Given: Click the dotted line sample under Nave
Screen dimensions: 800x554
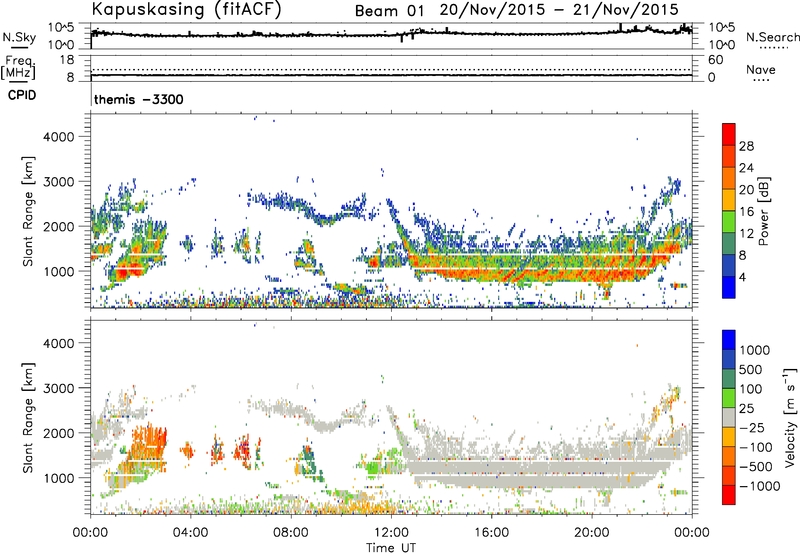Looking at the screenshot, I should pyautogui.click(x=761, y=81).
